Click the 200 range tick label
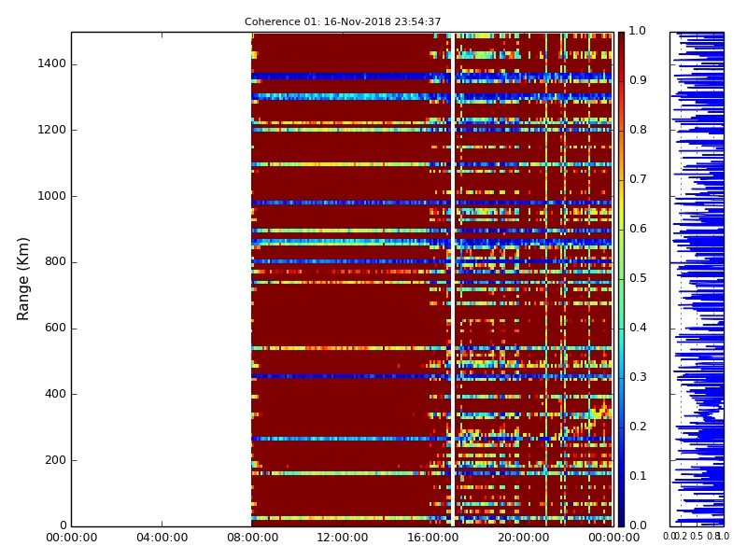Viewport: 747px width, 560px height. (55, 460)
